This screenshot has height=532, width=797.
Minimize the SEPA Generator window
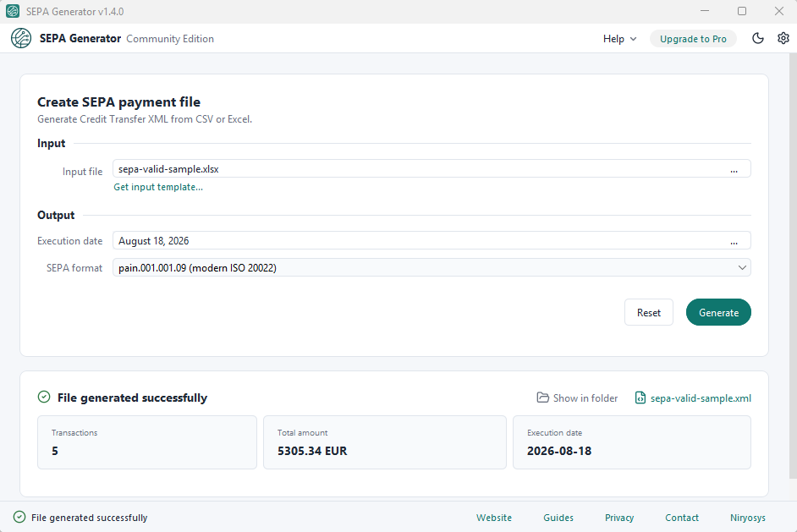pos(705,11)
